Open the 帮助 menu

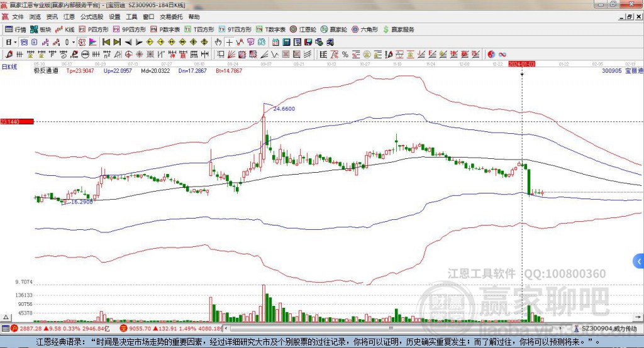[194, 17]
